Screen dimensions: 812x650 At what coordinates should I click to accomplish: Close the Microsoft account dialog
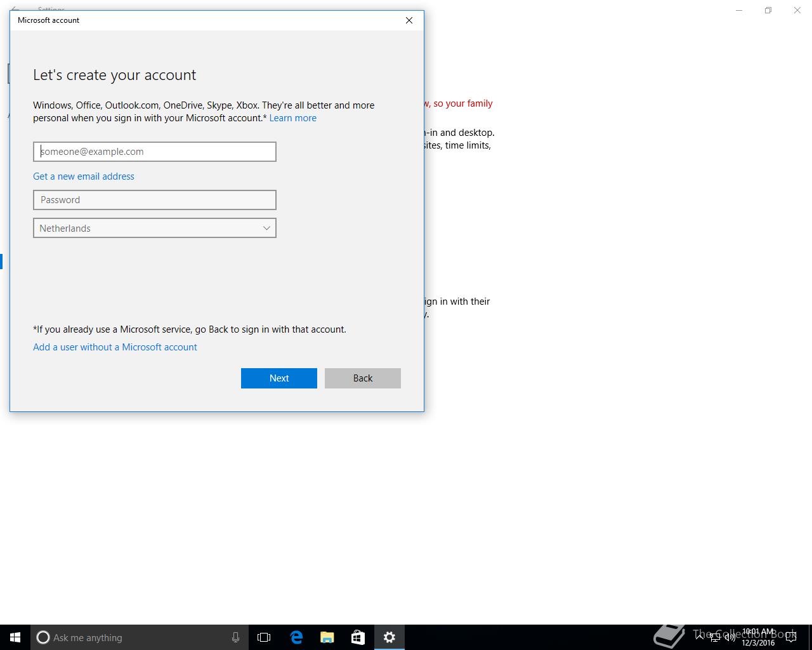click(409, 20)
